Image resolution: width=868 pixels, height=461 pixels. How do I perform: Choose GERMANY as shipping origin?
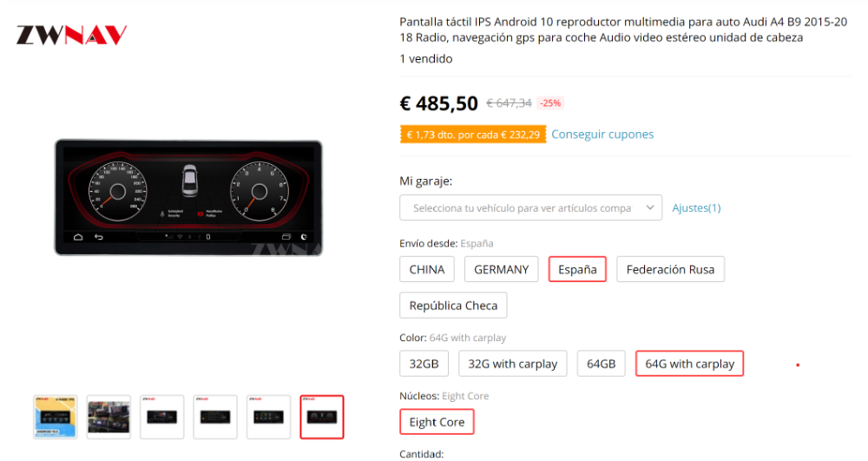501,269
